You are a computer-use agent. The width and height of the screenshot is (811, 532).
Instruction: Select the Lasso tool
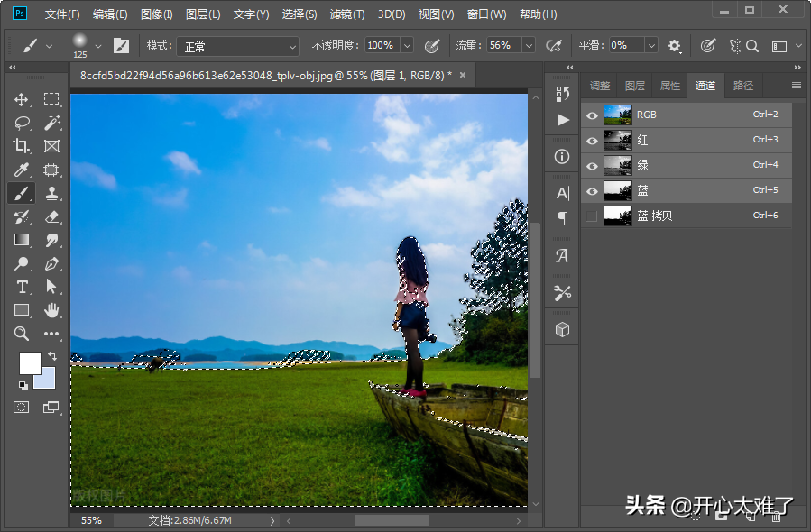22,123
